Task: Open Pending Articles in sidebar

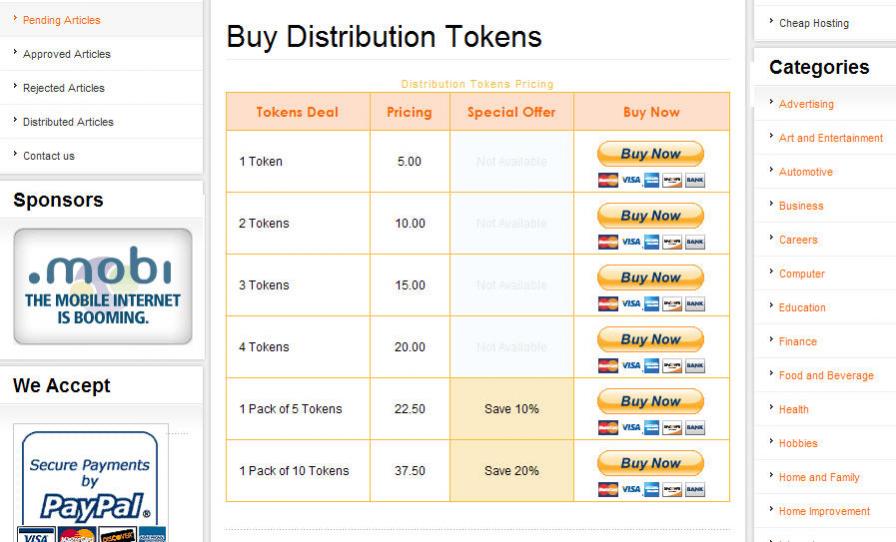Action: 61,20
